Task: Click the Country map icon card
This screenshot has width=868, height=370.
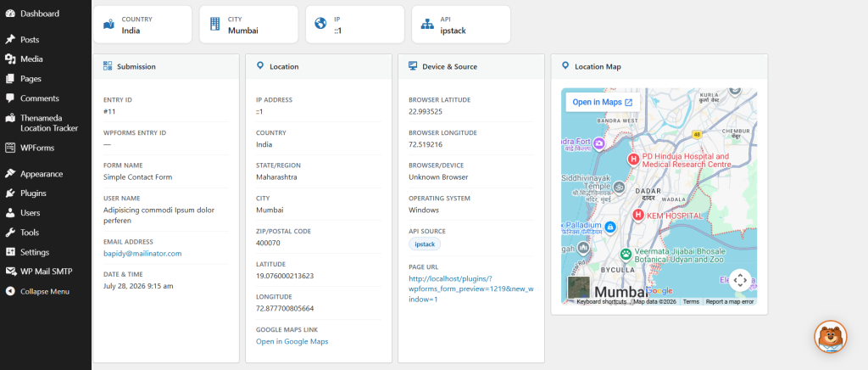Action: point(109,25)
